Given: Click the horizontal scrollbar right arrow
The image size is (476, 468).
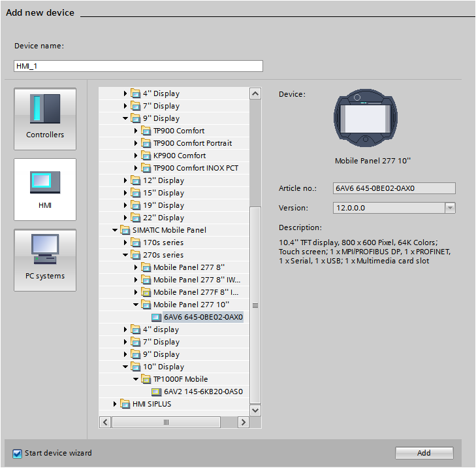Looking at the screenshot, I should (x=243, y=422).
